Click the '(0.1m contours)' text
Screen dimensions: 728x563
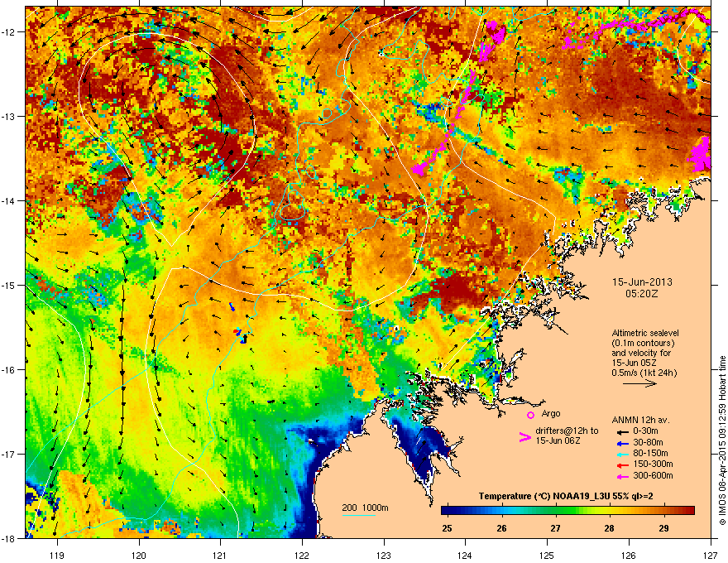coord(643,344)
